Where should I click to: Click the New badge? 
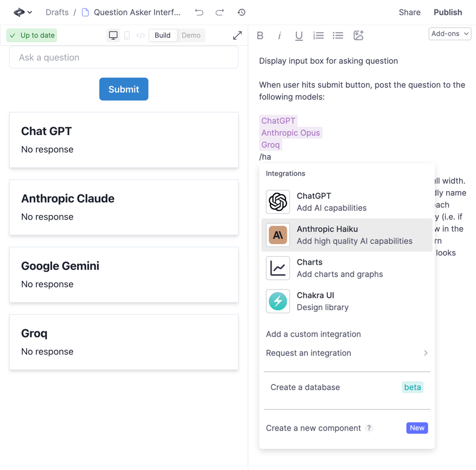tap(417, 428)
